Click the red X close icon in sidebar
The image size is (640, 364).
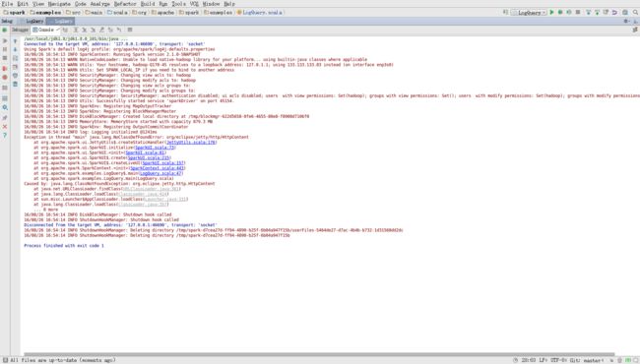5,127
